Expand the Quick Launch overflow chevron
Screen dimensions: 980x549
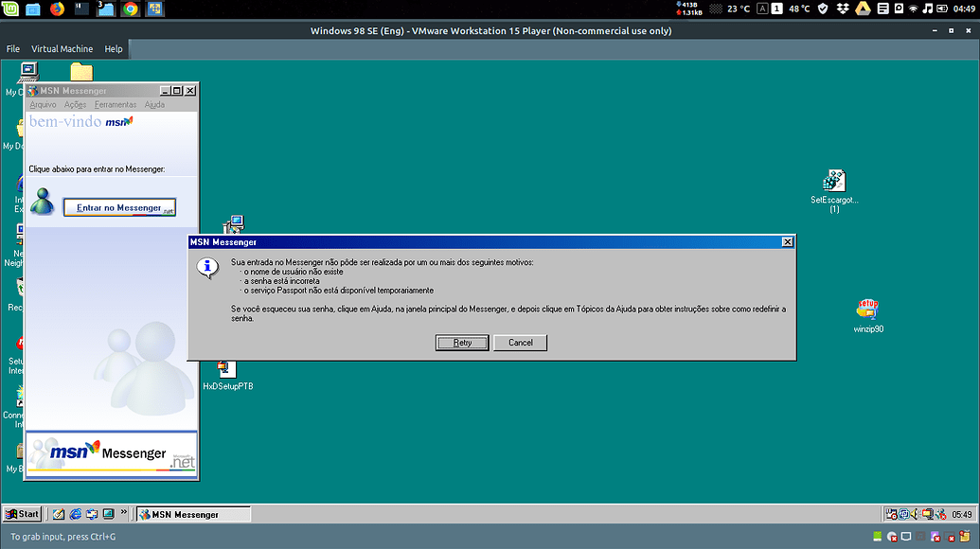click(122, 512)
